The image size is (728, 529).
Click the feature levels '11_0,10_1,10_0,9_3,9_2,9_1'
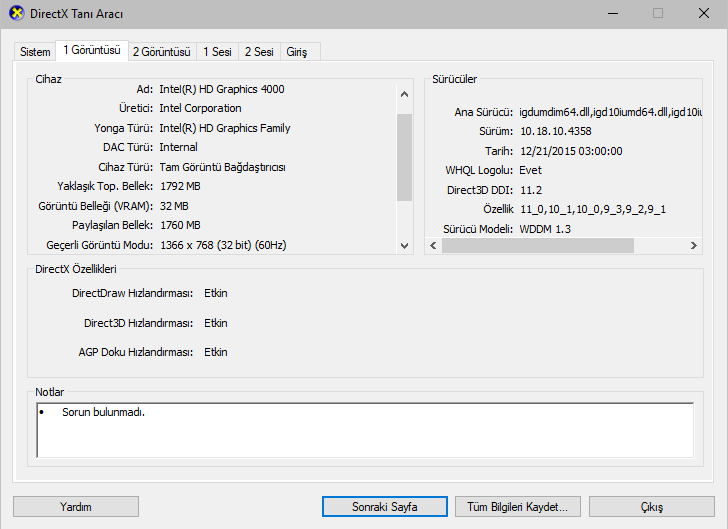click(x=593, y=209)
